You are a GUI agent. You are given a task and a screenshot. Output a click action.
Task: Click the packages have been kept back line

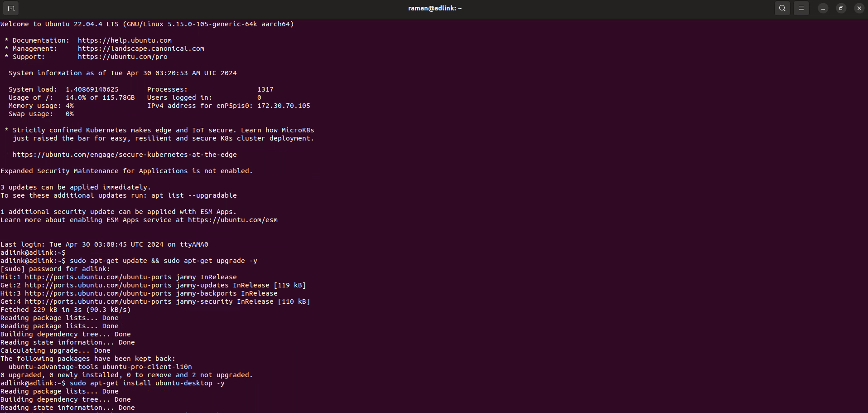click(x=88, y=359)
